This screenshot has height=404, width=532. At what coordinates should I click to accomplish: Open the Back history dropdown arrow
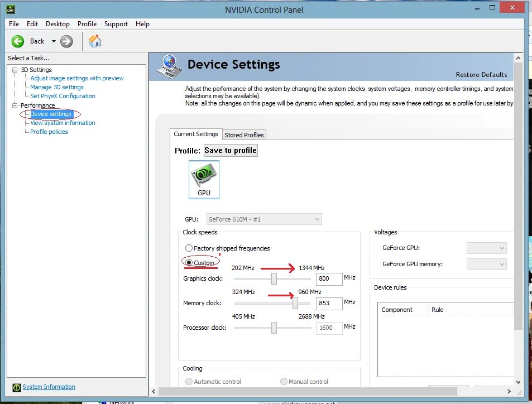pos(54,41)
